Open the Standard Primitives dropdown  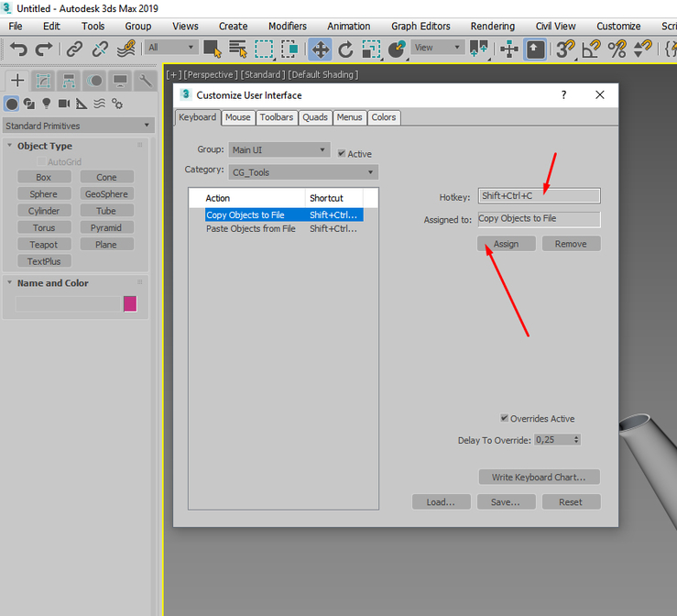[x=78, y=126]
